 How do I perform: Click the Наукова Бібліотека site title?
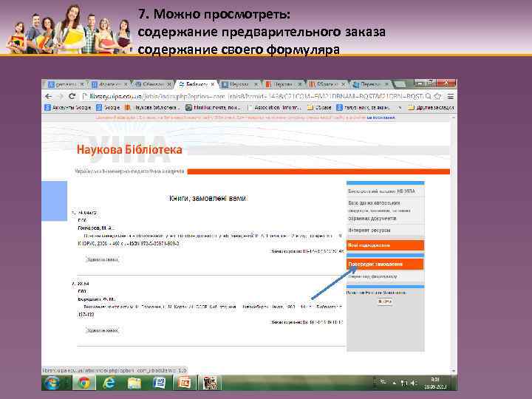tap(129, 149)
